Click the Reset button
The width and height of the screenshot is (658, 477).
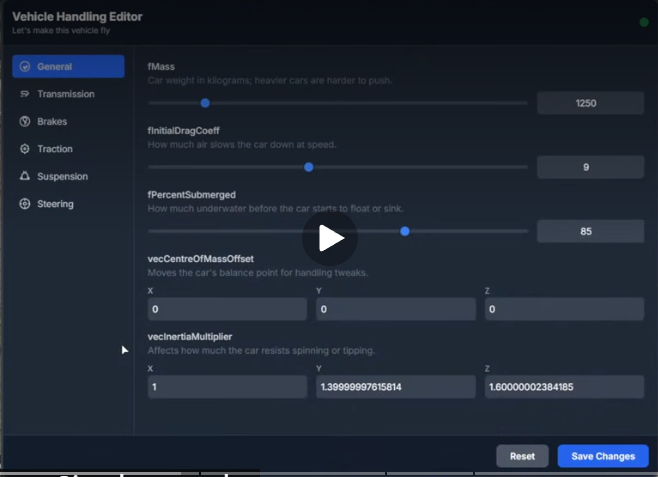tap(522, 456)
